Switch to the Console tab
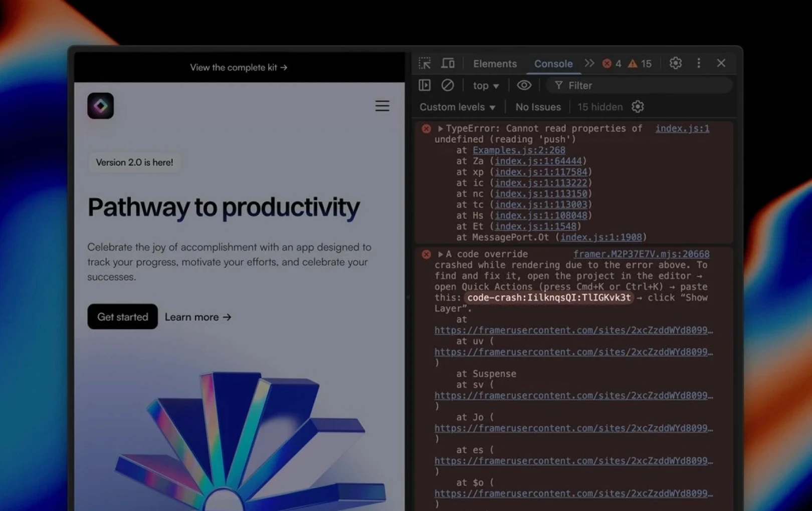The height and width of the screenshot is (511, 812). click(x=553, y=64)
